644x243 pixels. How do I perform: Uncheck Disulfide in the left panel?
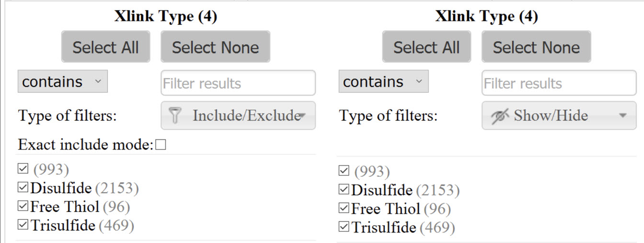coord(23,188)
